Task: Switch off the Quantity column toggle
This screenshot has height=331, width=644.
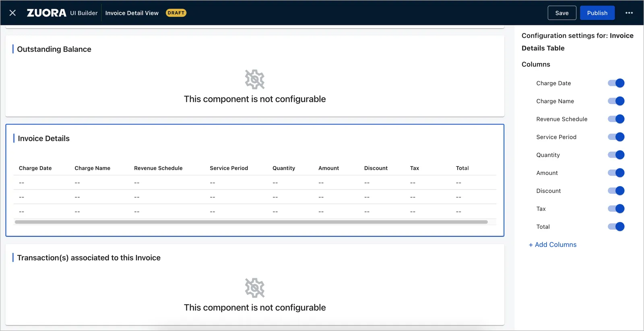Action: 616,155
